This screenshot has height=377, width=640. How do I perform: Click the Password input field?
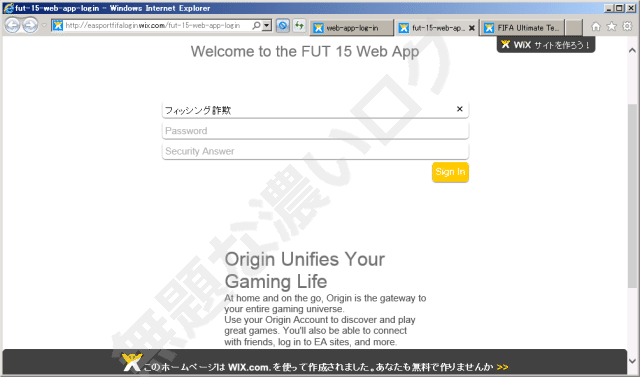point(315,131)
